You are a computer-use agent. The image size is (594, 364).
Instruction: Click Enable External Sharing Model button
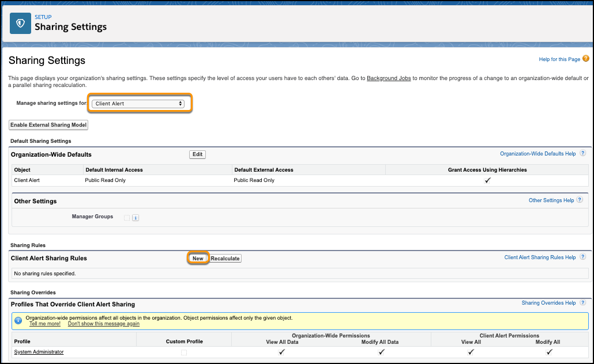pyautogui.click(x=48, y=125)
